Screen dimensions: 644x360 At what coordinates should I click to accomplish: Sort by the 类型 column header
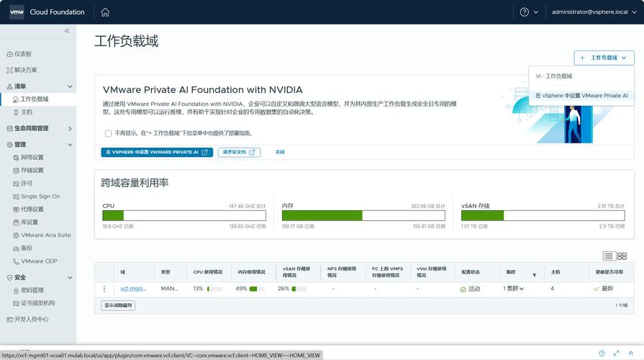point(165,272)
